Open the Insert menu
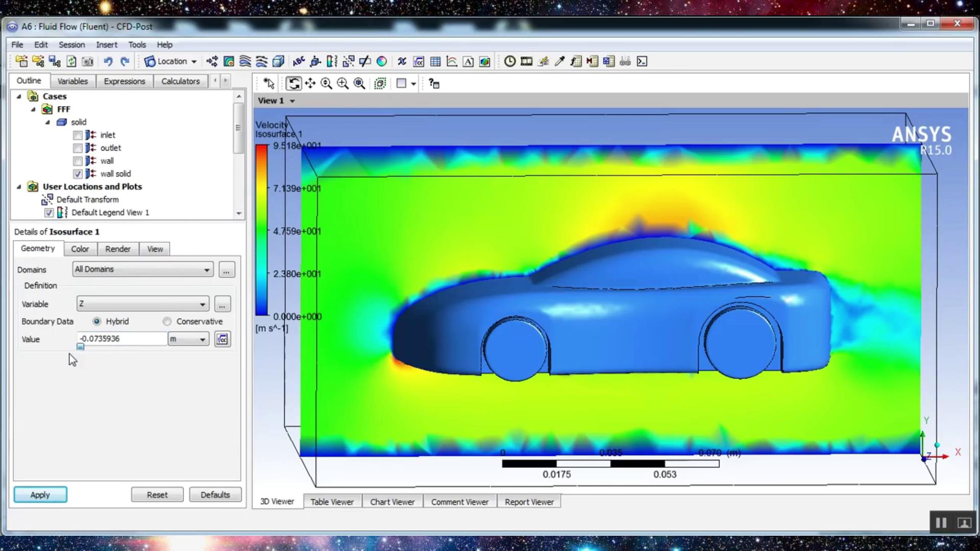 click(x=106, y=45)
